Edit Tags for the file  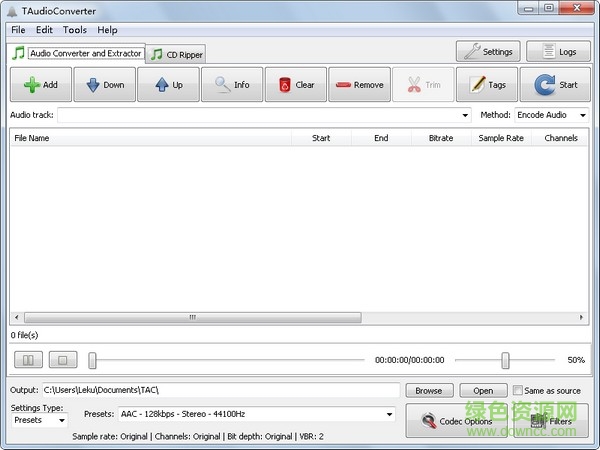pos(487,85)
